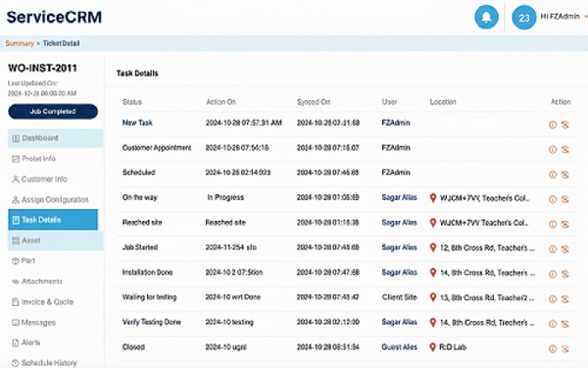Click the In Progress cell in the On the way row
588x368 pixels.
(225, 197)
